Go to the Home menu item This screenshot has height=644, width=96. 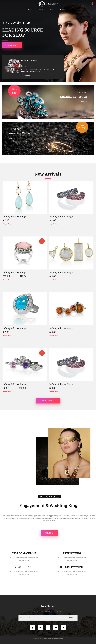point(30,10)
